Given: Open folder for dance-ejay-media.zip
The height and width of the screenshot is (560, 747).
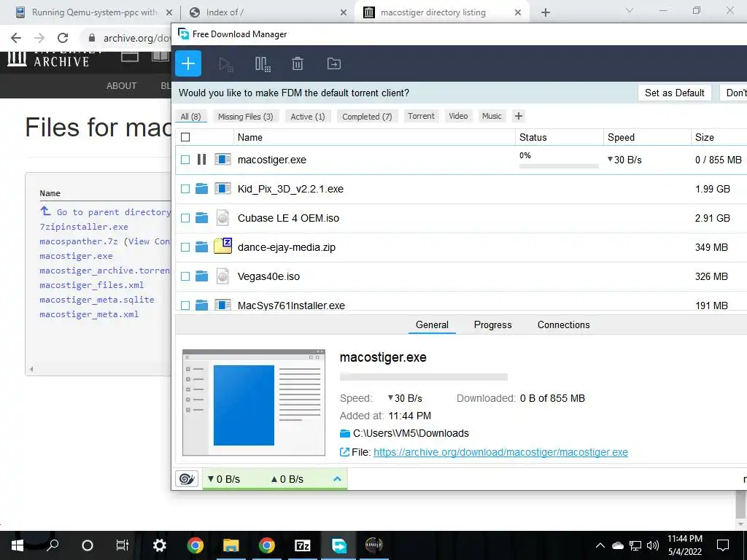Looking at the screenshot, I should pyautogui.click(x=201, y=247).
